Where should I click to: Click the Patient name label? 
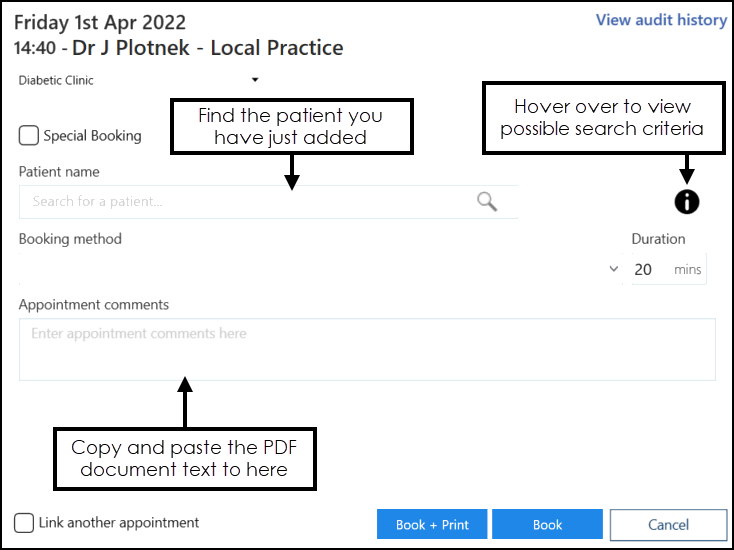[x=59, y=172]
